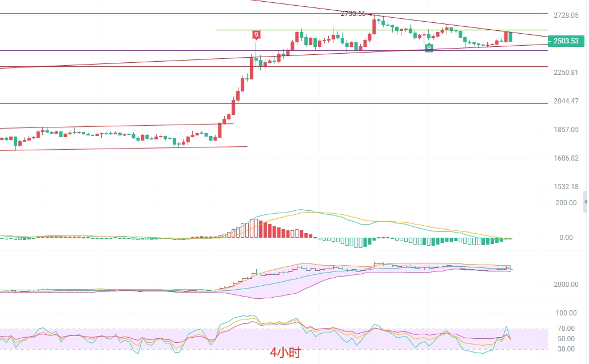Click the 2738.56 high price annotation

[353, 14]
